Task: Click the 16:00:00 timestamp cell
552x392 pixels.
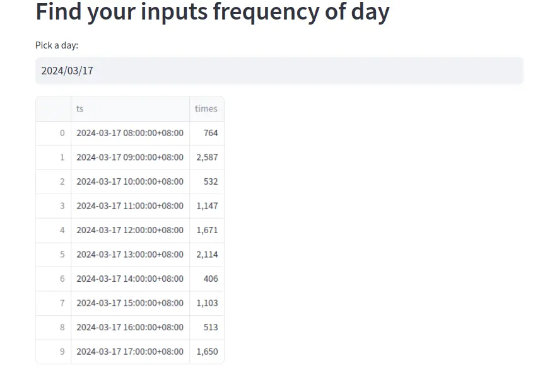Action: point(130,327)
